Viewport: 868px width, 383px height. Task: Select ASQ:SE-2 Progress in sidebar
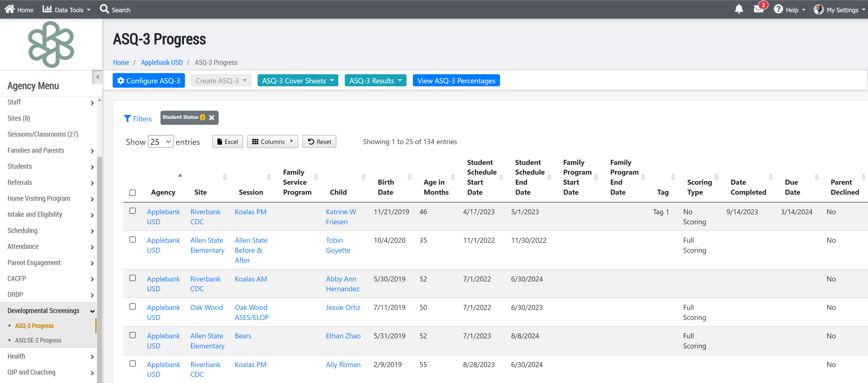pos(38,340)
